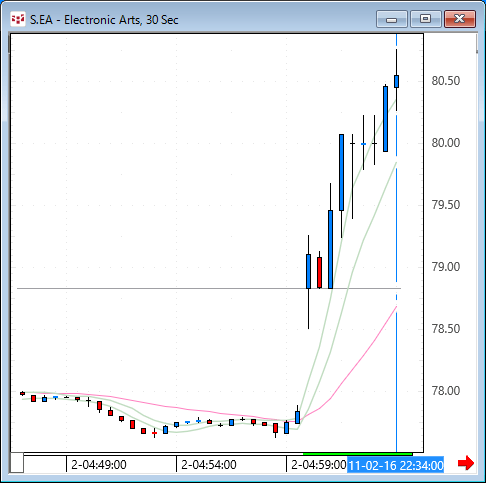
Task: Click the 2-04:54:00 time label
Action: (x=209, y=465)
